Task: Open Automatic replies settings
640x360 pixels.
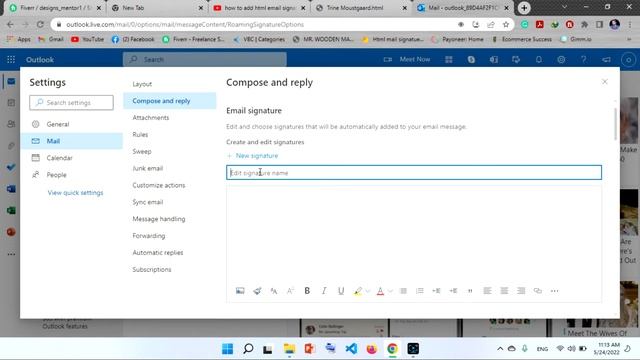Action: click(158, 253)
